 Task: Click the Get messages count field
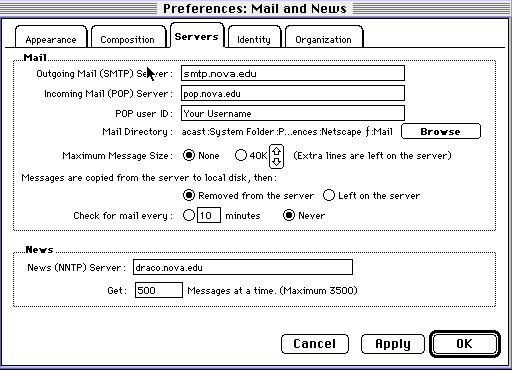pyautogui.click(x=159, y=290)
